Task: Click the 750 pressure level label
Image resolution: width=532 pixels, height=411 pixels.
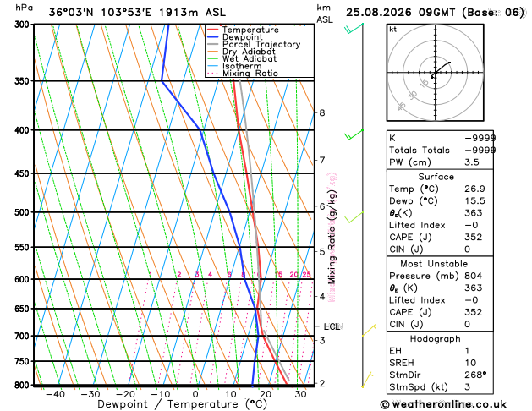Action: [24, 362]
